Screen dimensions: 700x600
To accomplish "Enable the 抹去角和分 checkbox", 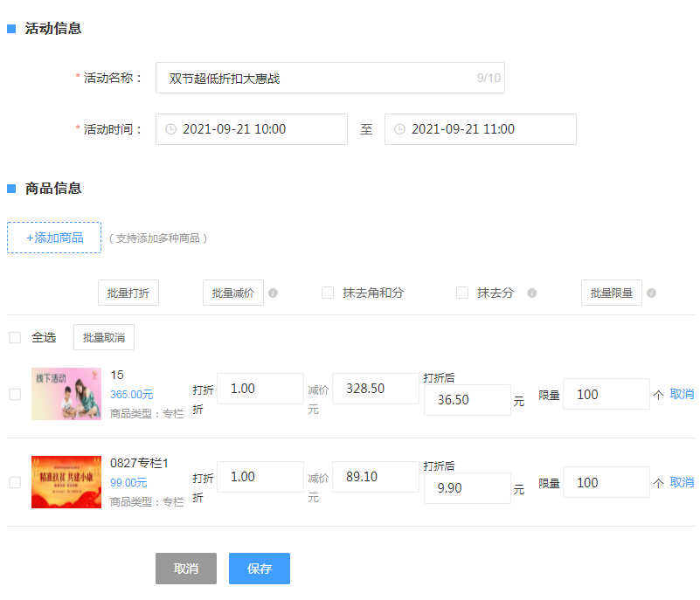I will coord(328,293).
